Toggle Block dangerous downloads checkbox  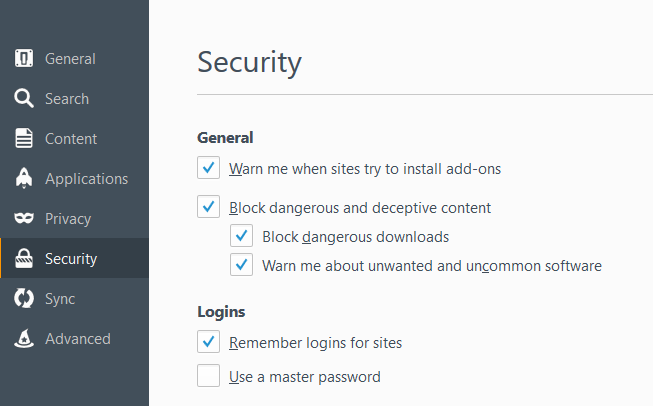(241, 237)
